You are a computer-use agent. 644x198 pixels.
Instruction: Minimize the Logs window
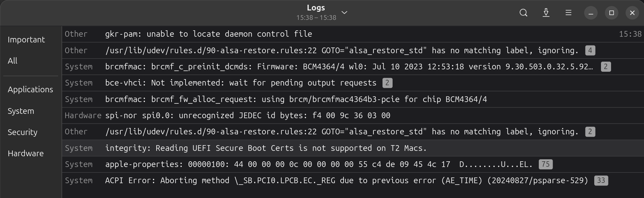click(x=591, y=13)
